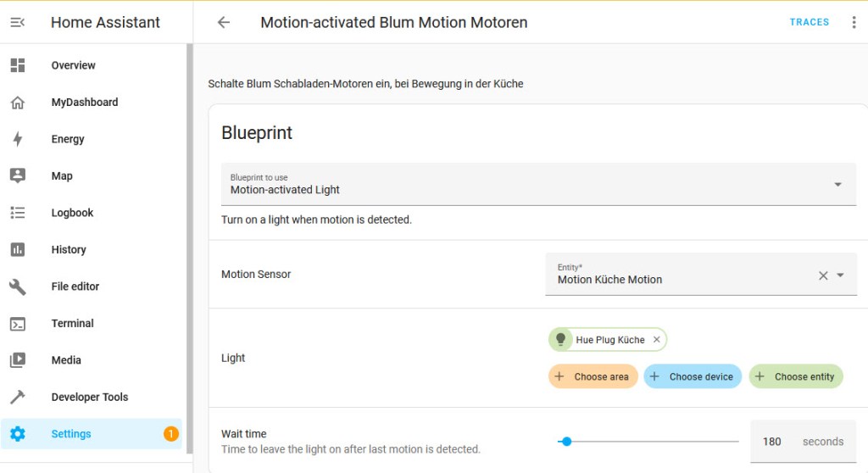Select Map from the sidebar
This screenshot has height=473, width=868.
62,176
